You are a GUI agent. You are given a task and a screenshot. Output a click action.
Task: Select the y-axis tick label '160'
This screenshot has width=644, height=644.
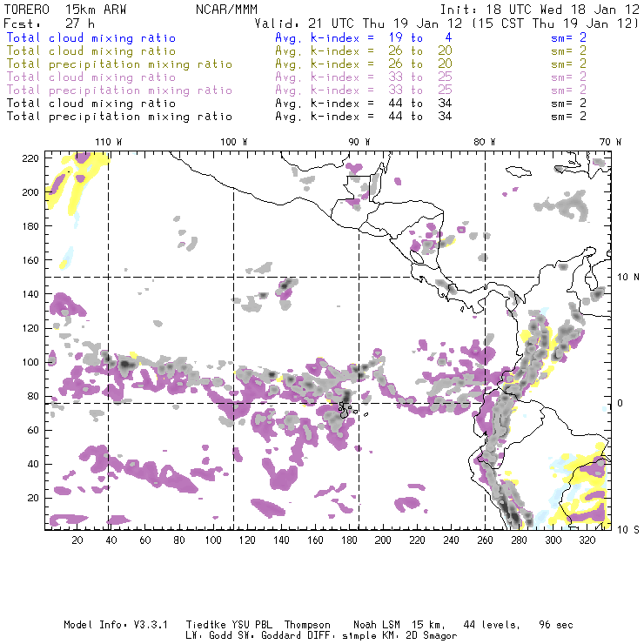[30, 260]
